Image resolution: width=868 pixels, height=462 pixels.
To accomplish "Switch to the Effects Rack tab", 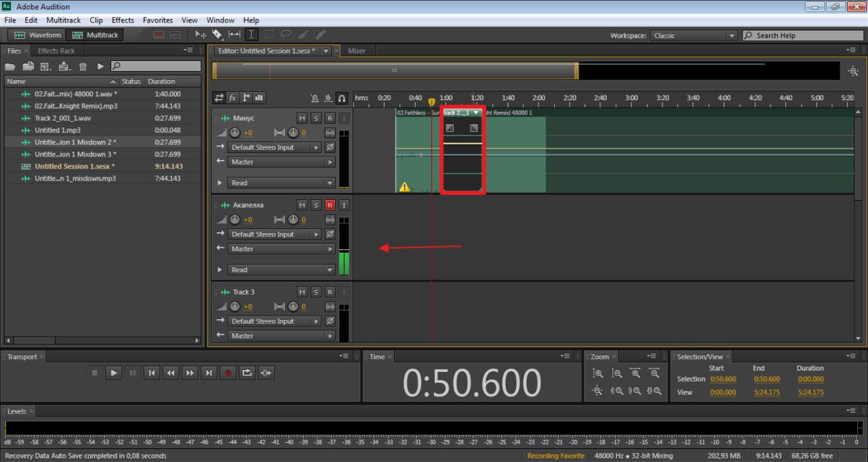I will click(56, 51).
